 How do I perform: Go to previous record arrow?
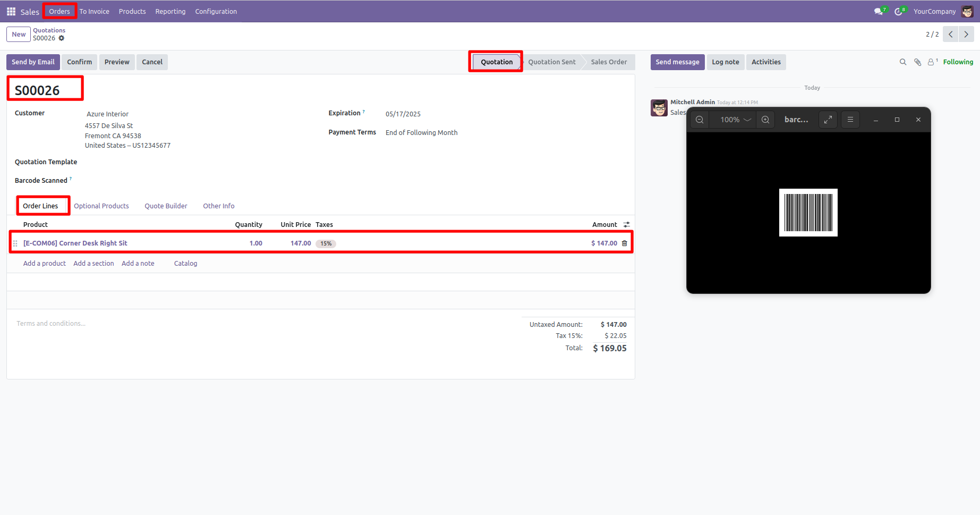(951, 34)
